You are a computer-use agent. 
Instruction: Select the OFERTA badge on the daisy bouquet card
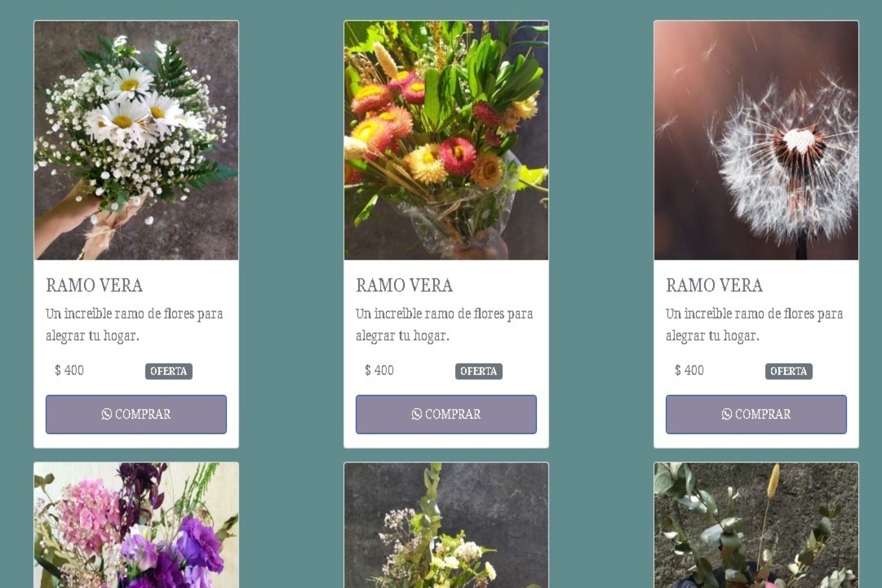(169, 371)
